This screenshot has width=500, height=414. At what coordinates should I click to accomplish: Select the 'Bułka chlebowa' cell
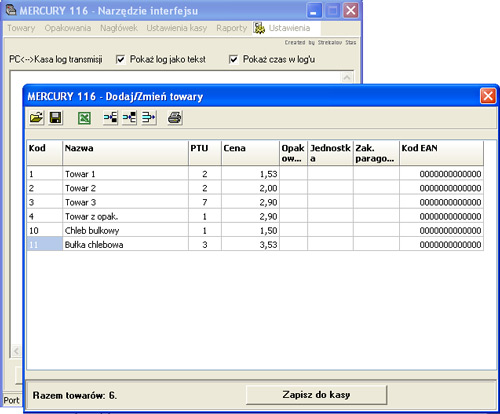[x=125, y=244]
